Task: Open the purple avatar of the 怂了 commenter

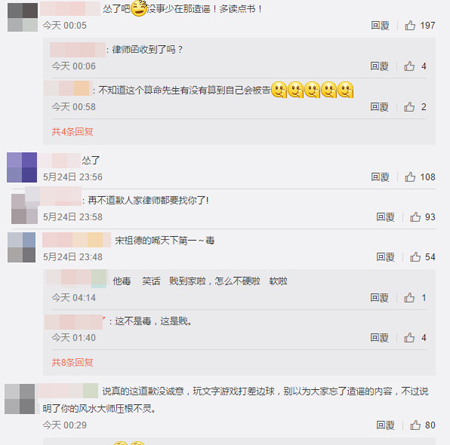Action: (x=22, y=167)
